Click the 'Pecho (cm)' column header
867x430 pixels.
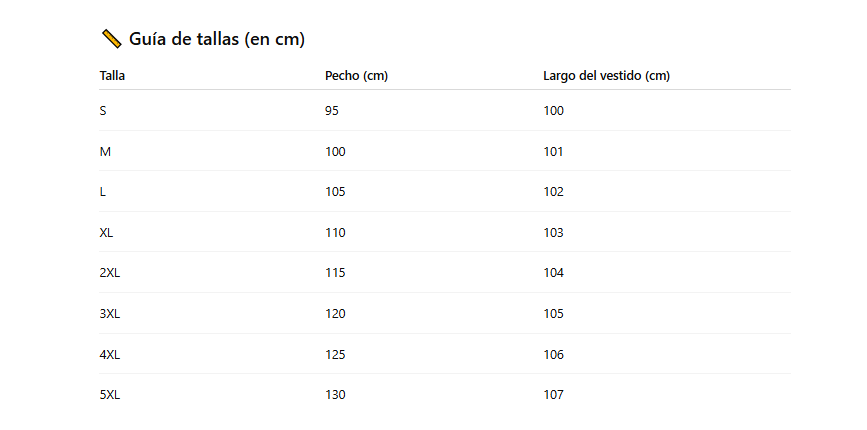coord(356,76)
